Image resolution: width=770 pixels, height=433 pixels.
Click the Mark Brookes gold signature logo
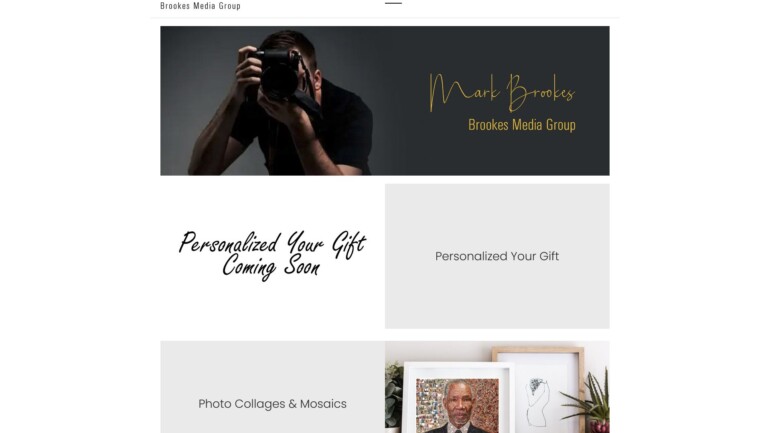coord(501,92)
